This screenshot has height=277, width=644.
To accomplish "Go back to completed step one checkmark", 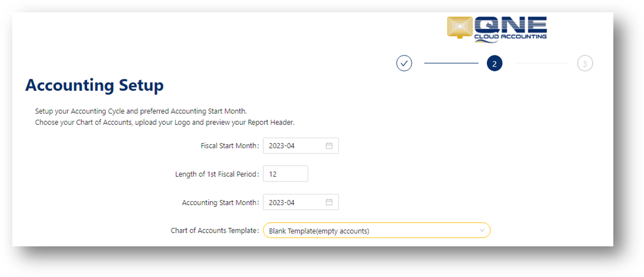I will (404, 63).
